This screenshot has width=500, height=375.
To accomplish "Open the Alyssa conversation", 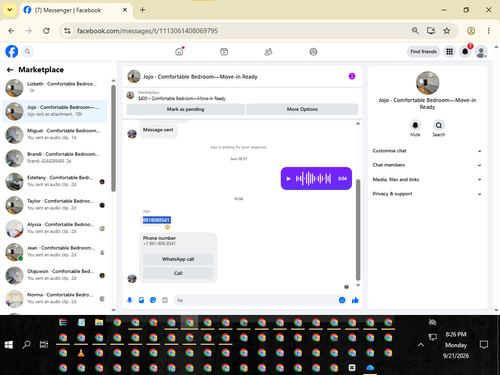I will pos(55,228).
